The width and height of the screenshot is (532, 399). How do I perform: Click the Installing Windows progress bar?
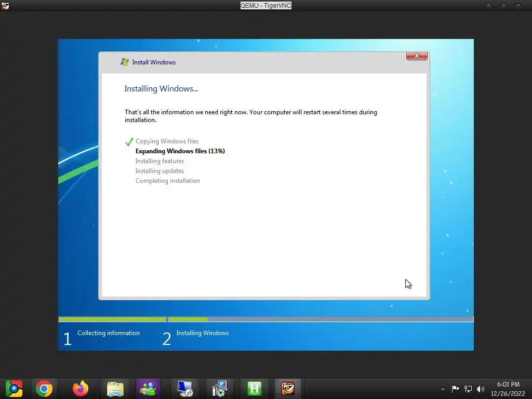coord(320,320)
